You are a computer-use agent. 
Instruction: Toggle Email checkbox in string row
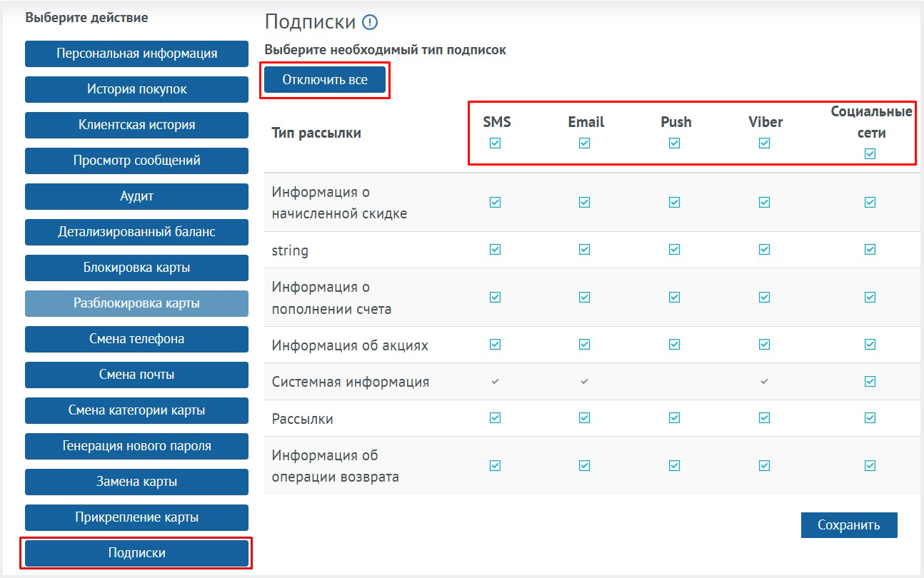pyautogui.click(x=585, y=249)
